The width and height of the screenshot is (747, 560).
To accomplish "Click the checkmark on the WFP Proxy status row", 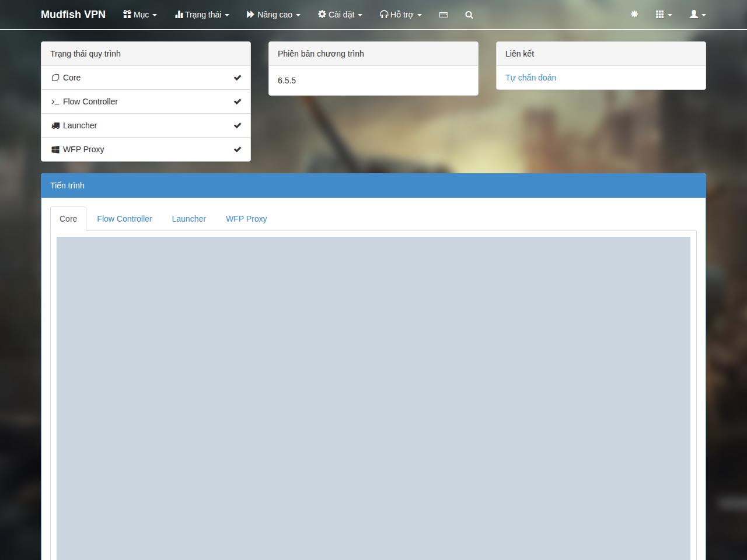I will tap(238, 149).
